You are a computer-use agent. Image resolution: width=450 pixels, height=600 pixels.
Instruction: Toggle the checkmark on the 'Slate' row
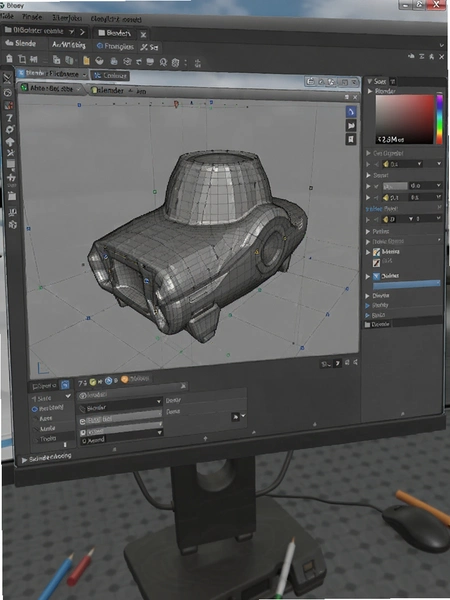click(x=68, y=396)
